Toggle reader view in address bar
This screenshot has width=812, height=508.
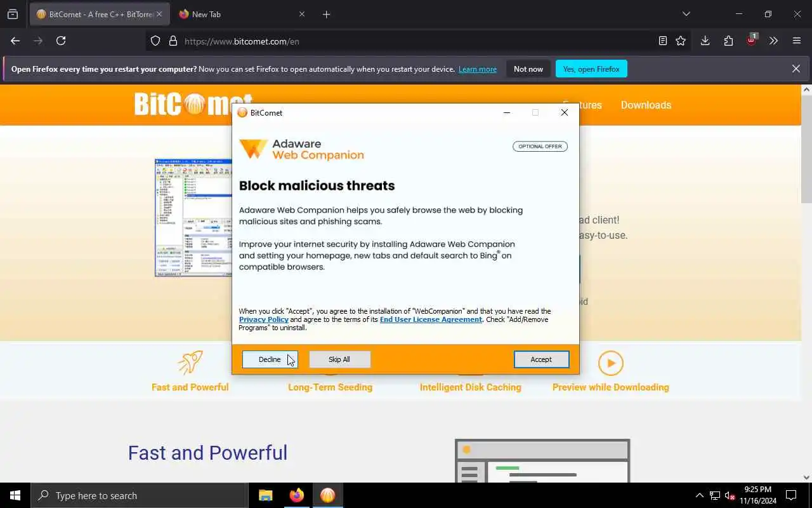tap(662, 41)
